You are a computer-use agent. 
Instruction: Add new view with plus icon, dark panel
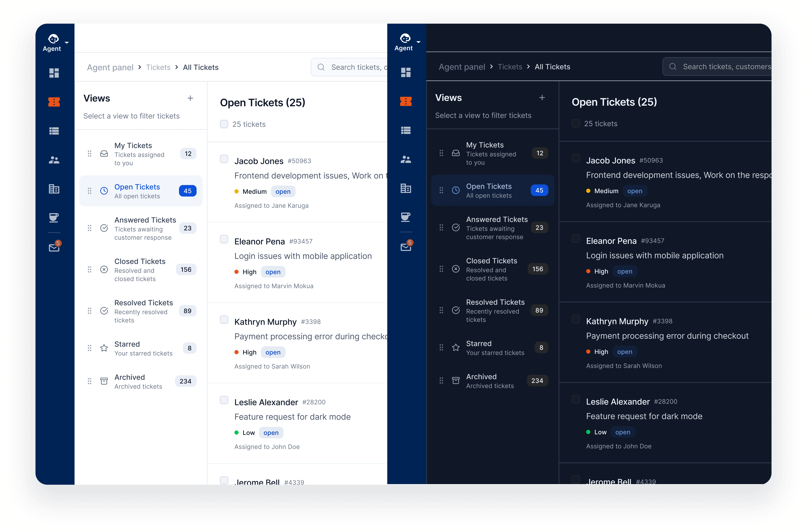point(542,98)
